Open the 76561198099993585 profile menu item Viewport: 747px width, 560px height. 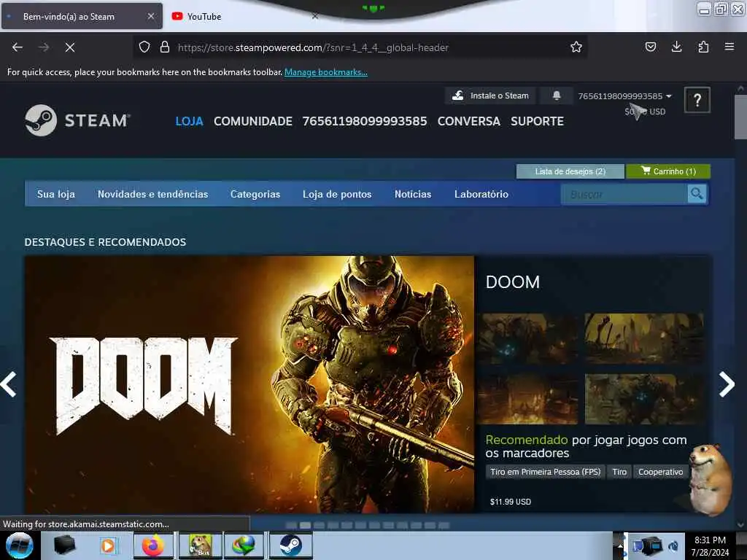coord(365,121)
